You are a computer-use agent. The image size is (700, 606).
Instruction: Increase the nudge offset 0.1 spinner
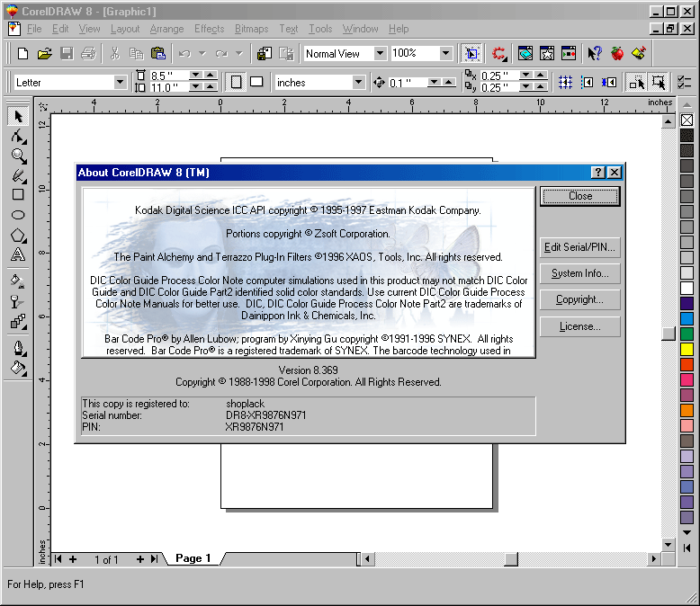[x=449, y=82]
